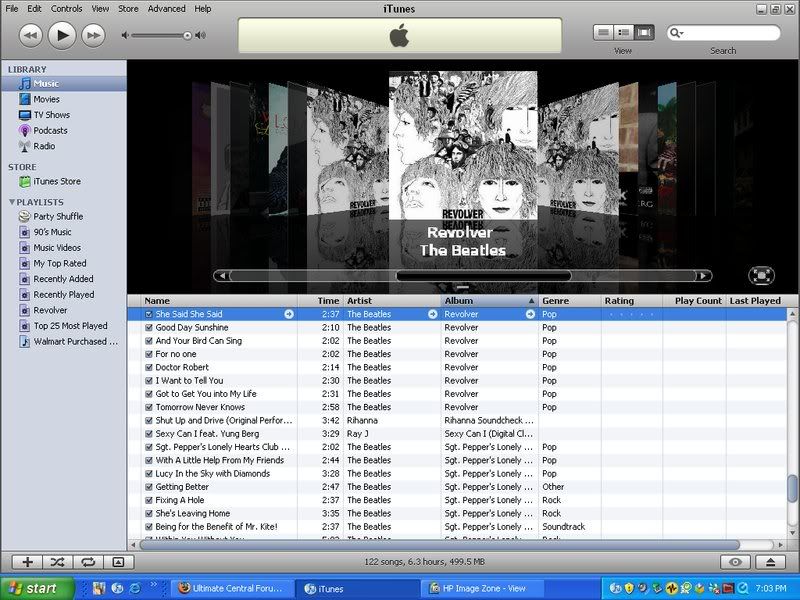
Task: Click the Next track fast-forward button
Action: pos(93,35)
